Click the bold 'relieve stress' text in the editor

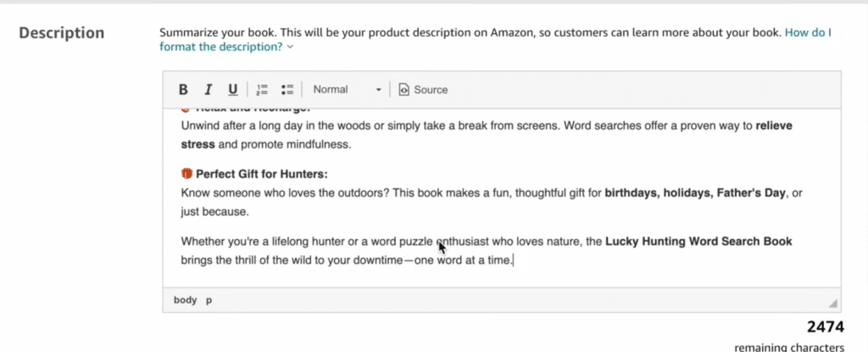click(774, 126)
